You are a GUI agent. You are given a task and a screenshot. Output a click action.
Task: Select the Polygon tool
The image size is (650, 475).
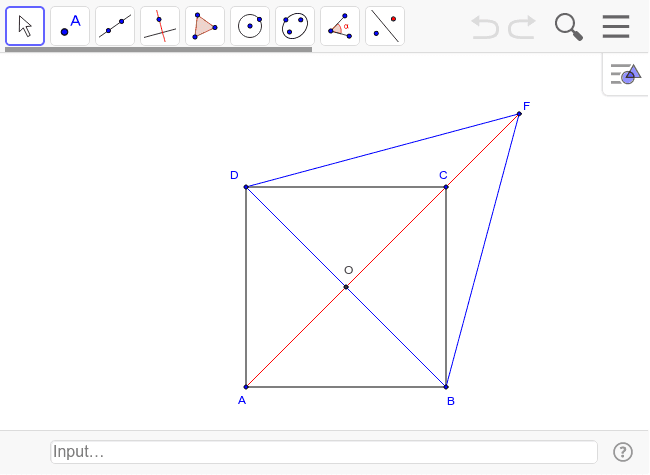(x=205, y=26)
